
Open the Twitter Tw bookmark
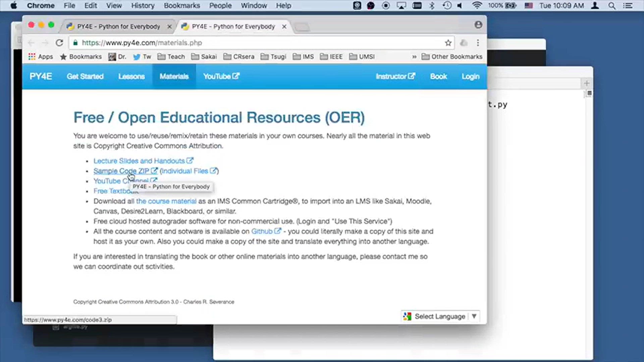click(x=142, y=57)
